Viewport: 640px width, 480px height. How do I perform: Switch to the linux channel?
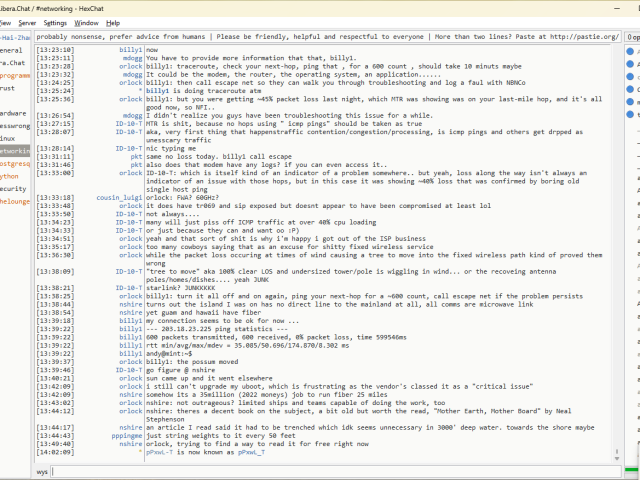[x=9, y=138]
